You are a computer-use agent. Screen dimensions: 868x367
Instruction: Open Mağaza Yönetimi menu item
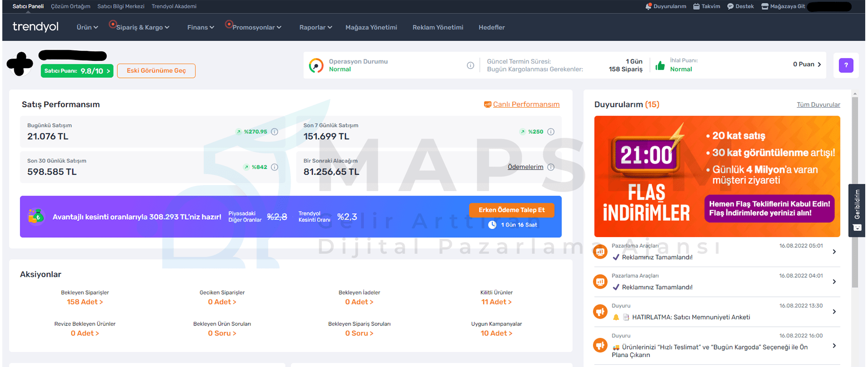coord(371,27)
